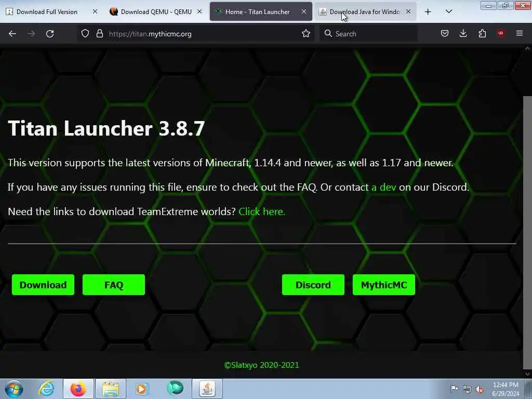Click the ©Slatxyo 2020-2021 footer text
The height and width of the screenshot is (399, 532).
pos(262,365)
